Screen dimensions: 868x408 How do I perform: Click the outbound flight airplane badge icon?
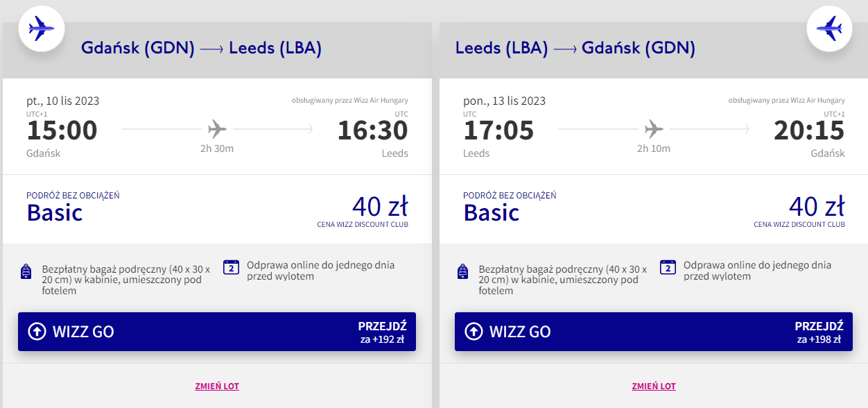[x=41, y=28]
